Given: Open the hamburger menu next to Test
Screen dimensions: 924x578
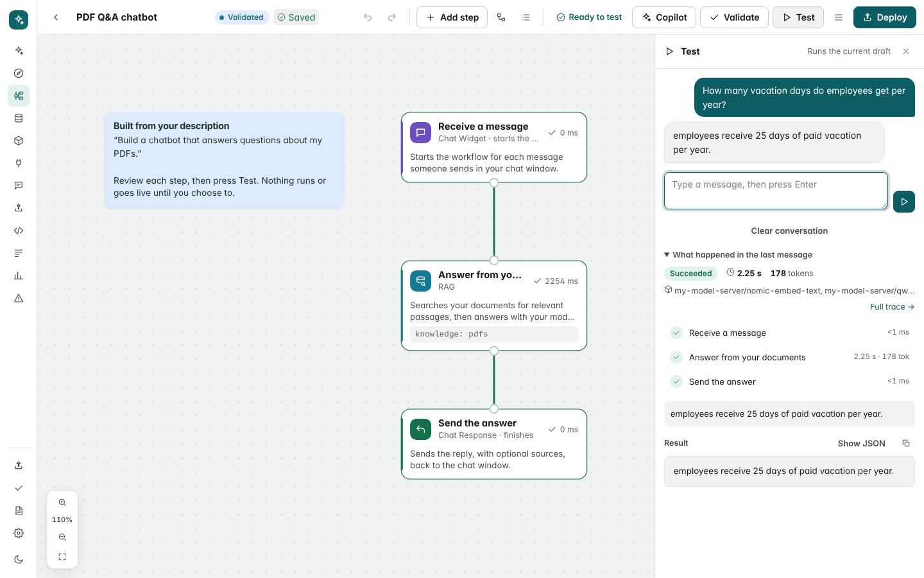Looking at the screenshot, I should pyautogui.click(x=838, y=17).
